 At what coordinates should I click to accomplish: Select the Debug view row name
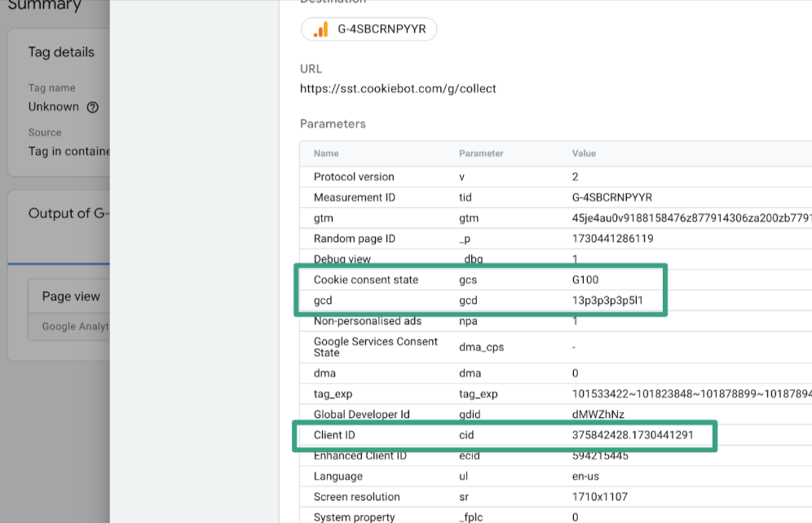click(342, 259)
